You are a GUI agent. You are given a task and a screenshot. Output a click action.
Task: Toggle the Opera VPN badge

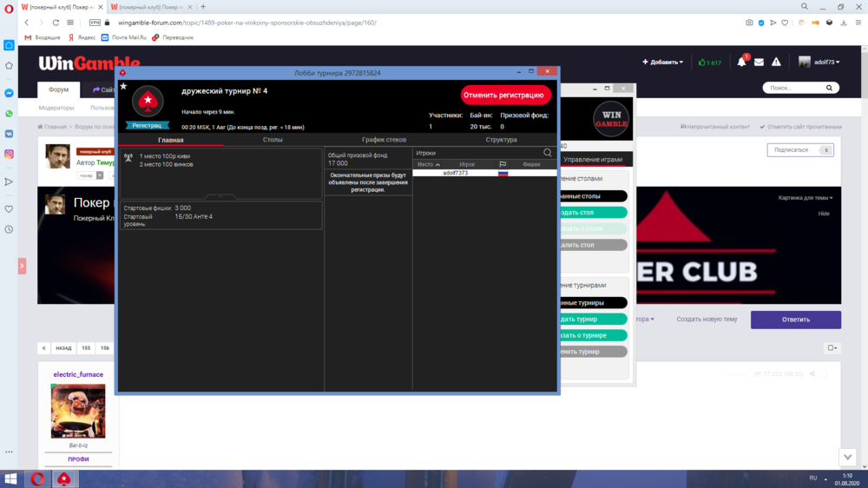[95, 23]
